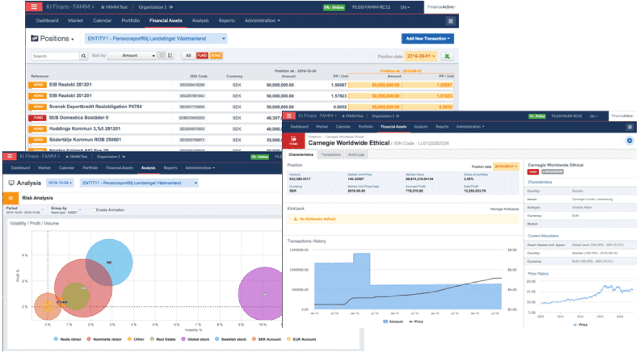Screen dimensions: 644x353
Task: Open Dashboard menu in Positions window
Action: tap(47, 21)
